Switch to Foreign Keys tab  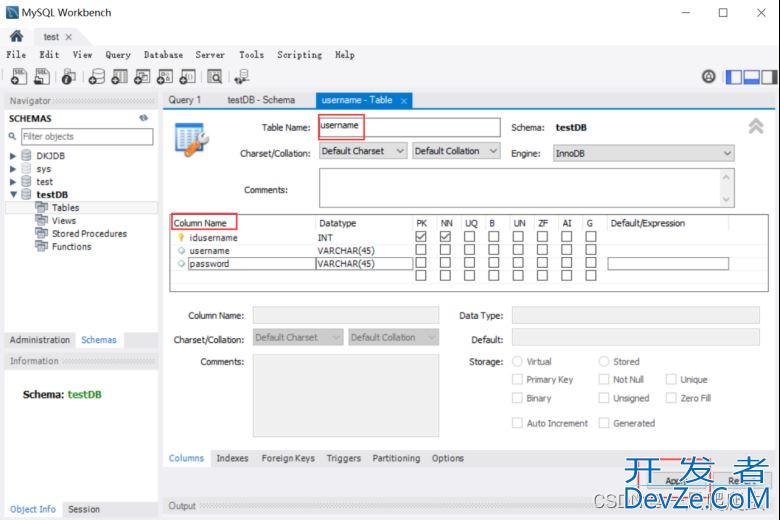(288, 458)
